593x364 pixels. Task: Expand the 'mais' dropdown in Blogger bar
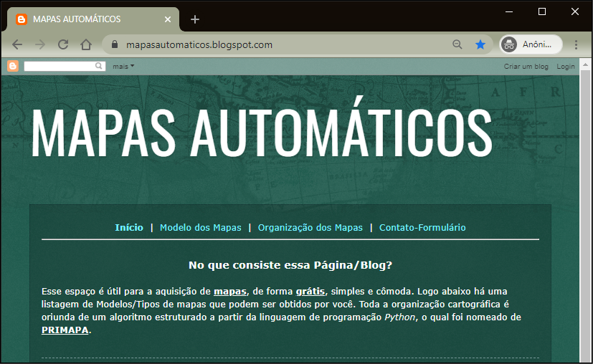[123, 67]
